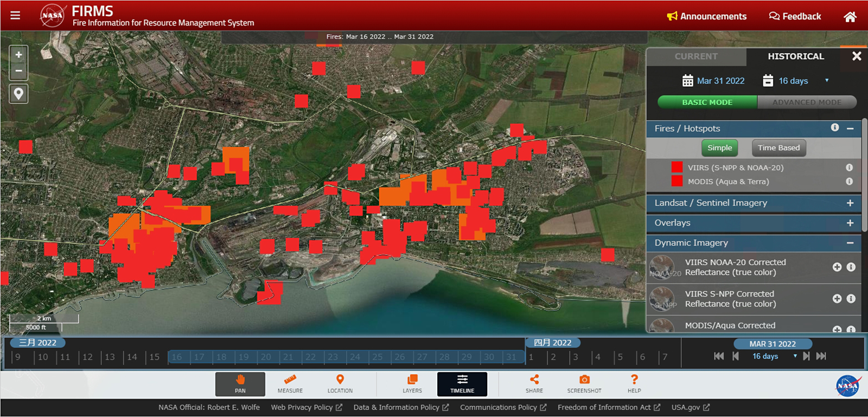Viewport: 868px width, 417px height.
Task: Collapse the Dynamic Imagery section
Action: click(850, 243)
